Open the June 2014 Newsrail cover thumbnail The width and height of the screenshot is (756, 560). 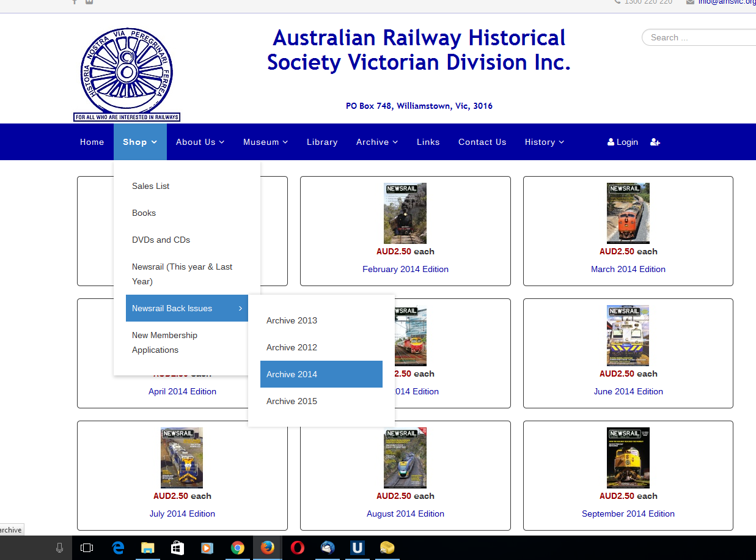click(628, 336)
